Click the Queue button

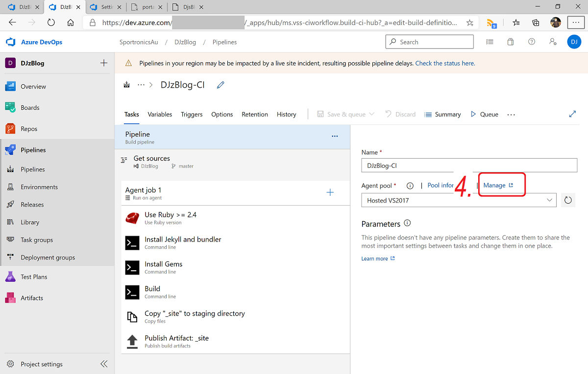(x=484, y=114)
